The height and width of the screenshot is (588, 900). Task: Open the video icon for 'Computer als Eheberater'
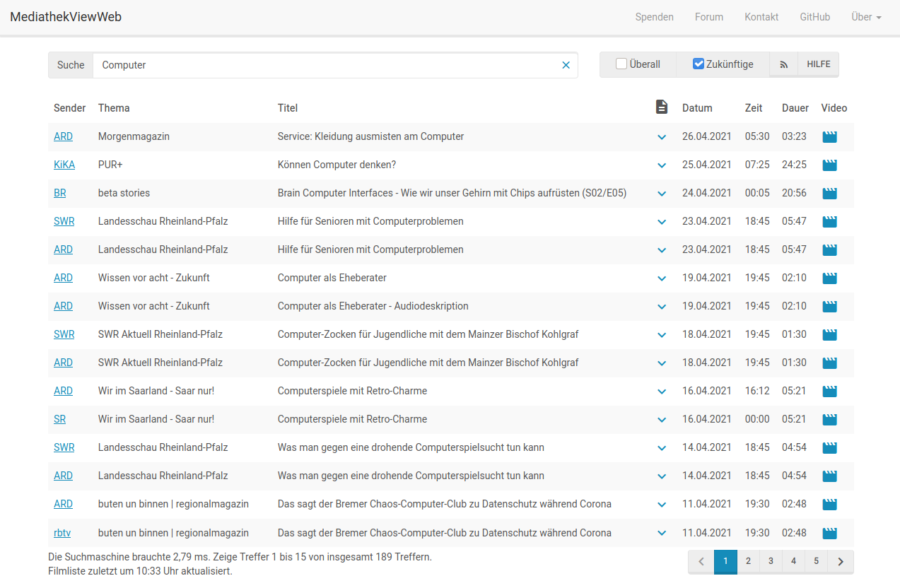(829, 278)
